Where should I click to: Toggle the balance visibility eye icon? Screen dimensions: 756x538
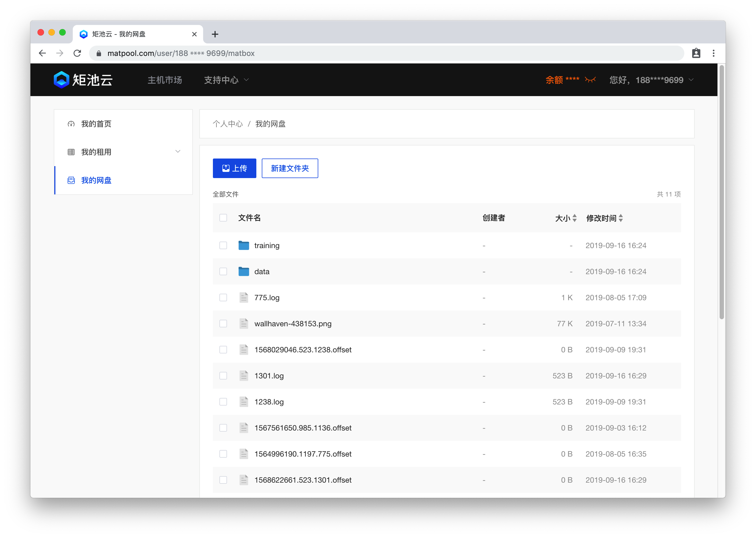click(590, 80)
